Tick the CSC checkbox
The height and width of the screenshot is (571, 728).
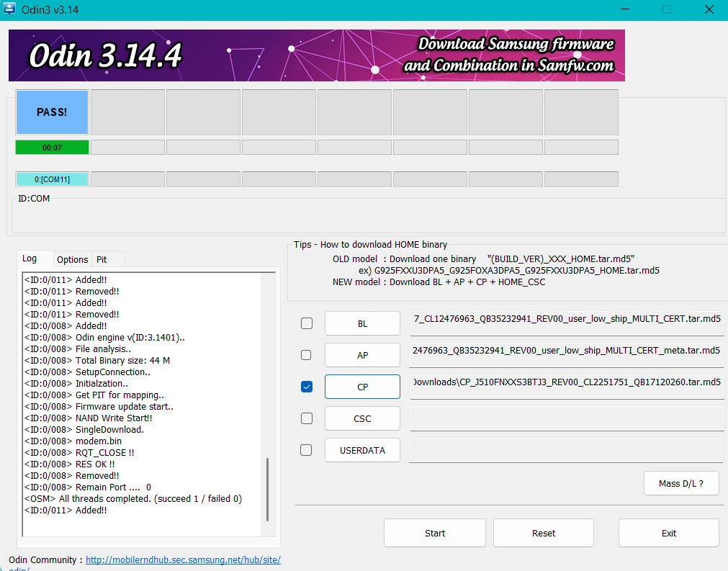tap(307, 418)
